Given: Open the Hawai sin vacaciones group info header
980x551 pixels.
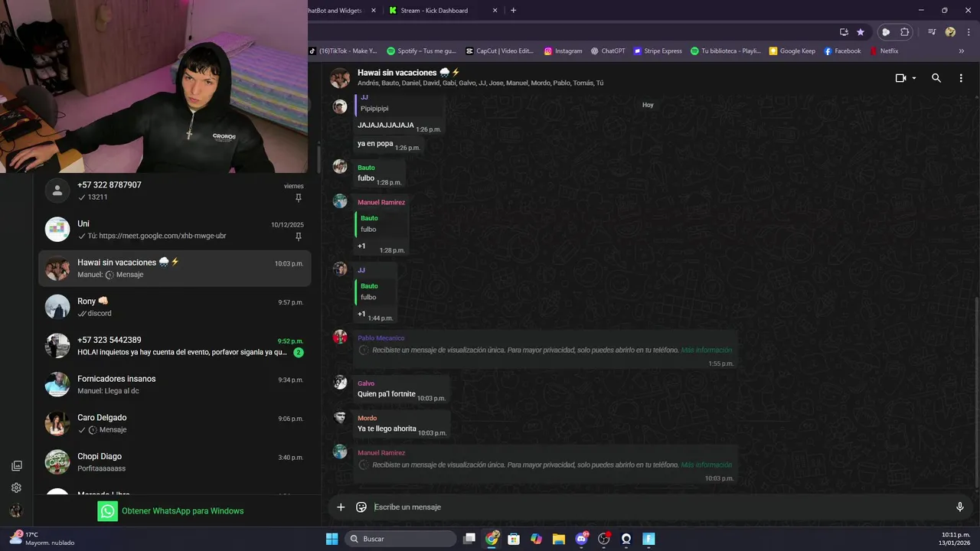Looking at the screenshot, I should click(x=480, y=77).
